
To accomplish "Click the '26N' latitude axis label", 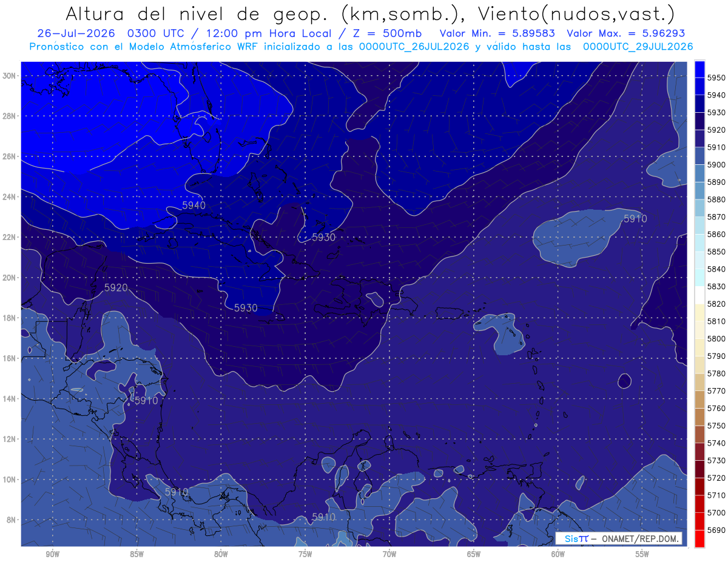I will (x=10, y=156).
